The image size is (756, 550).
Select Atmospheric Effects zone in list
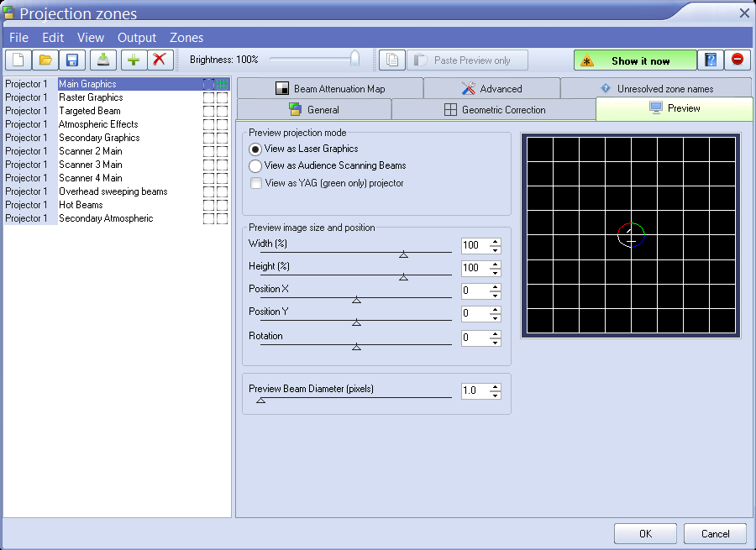click(98, 124)
